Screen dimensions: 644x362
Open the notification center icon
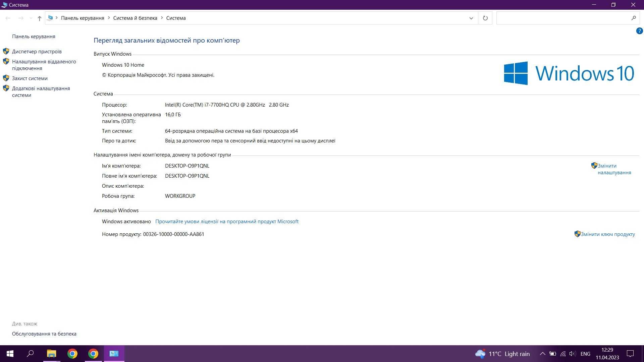point(630,354)
